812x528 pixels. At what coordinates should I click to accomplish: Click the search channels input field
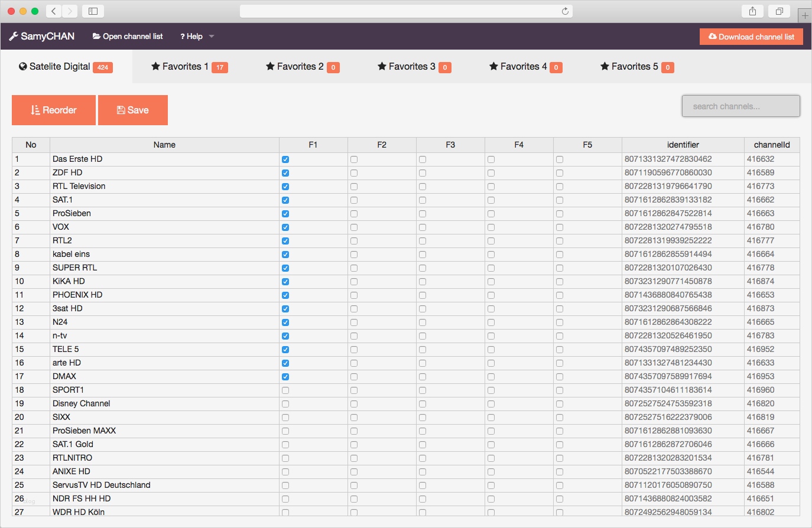(x=740, y=106)
